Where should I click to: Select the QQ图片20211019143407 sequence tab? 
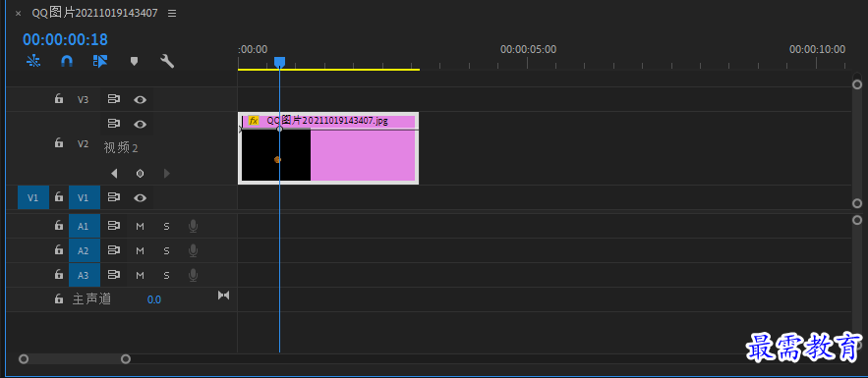[x=94, y=14]
